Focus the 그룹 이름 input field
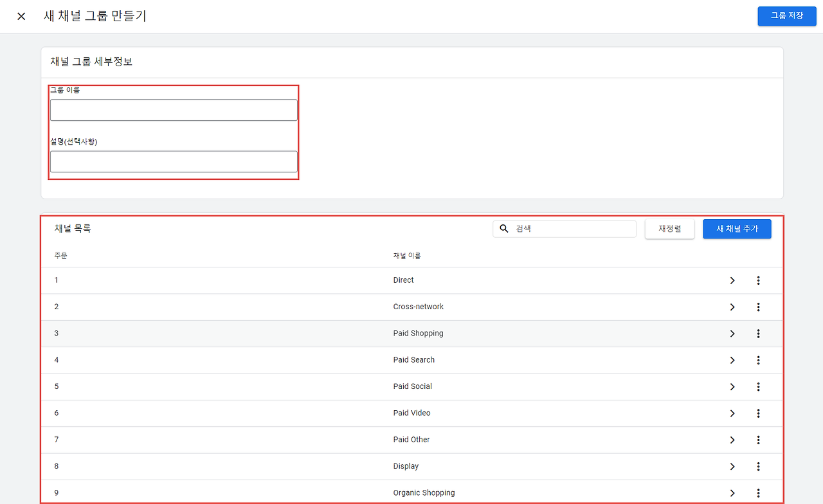The image size is (823, 504). (174, 110)
